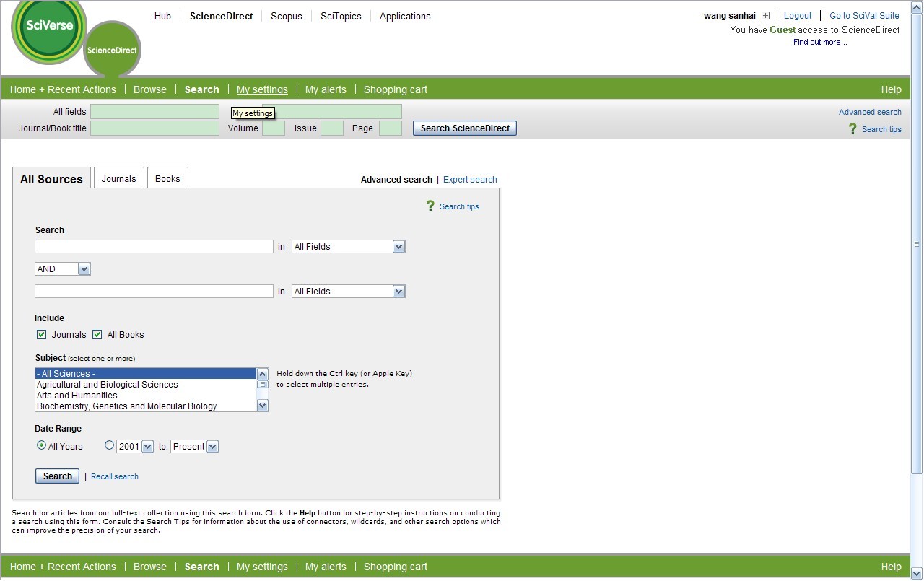Open the Present end year dropdown
924x581 pixels.
point(195,447)
